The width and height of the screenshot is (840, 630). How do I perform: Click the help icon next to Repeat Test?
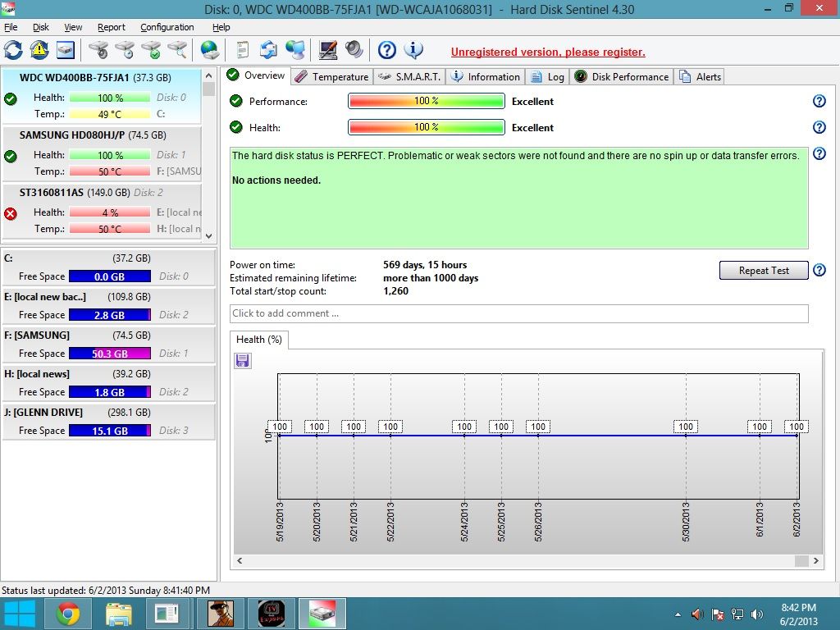[x=819, y=270]
